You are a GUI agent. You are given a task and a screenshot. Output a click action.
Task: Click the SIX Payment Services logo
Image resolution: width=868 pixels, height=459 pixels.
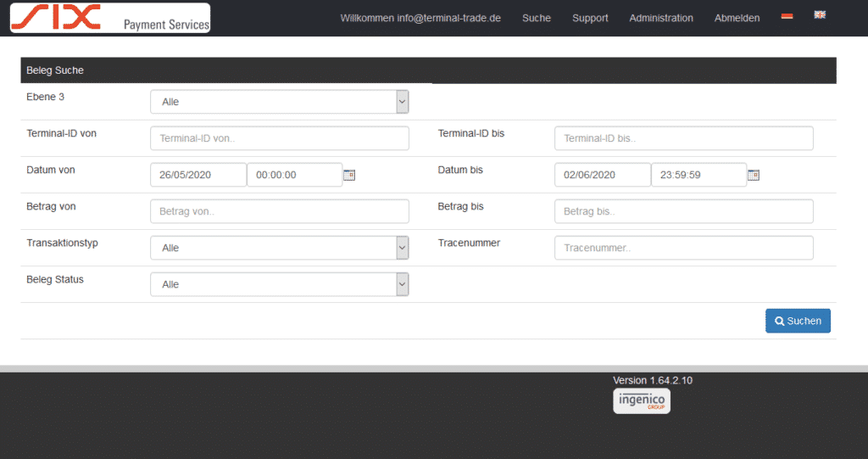[x=110, y=18]
